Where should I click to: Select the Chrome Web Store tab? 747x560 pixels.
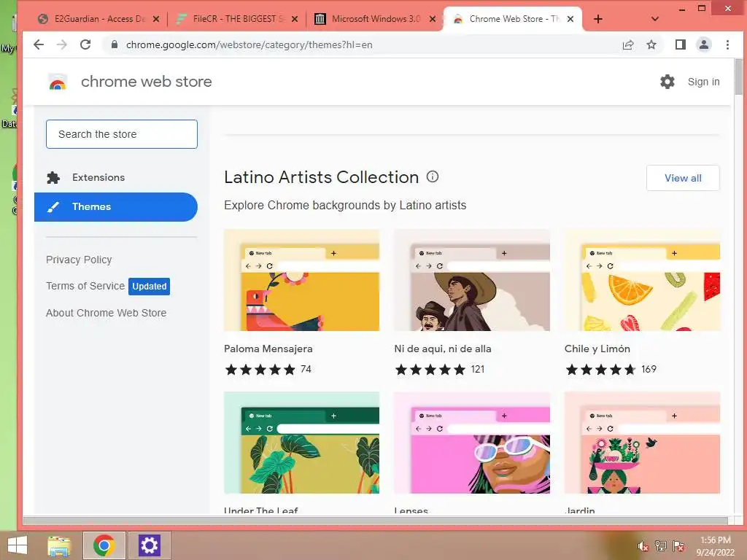tap(513, 19)
